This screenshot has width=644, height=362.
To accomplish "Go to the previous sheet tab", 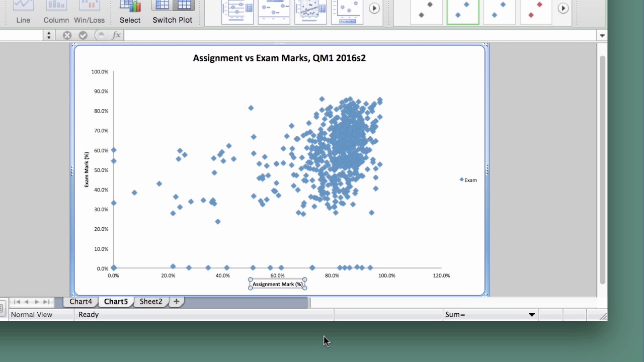I will click(27, 302).
